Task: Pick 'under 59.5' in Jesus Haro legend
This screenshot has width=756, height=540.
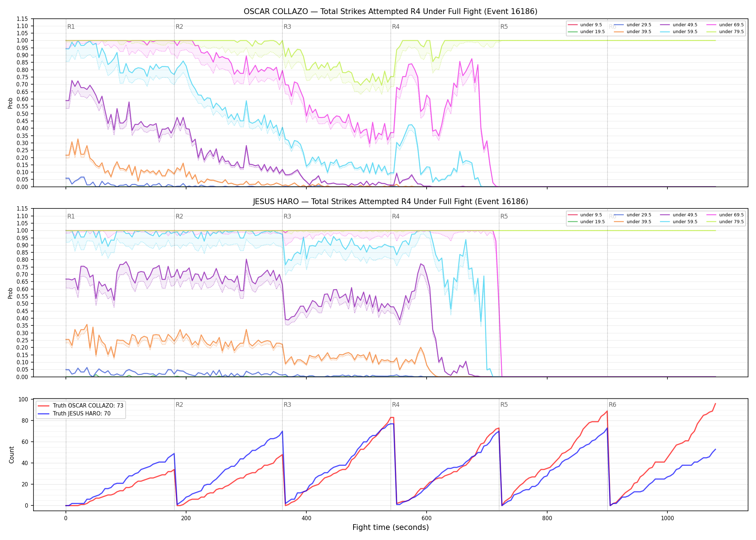Action: [679, 222]
